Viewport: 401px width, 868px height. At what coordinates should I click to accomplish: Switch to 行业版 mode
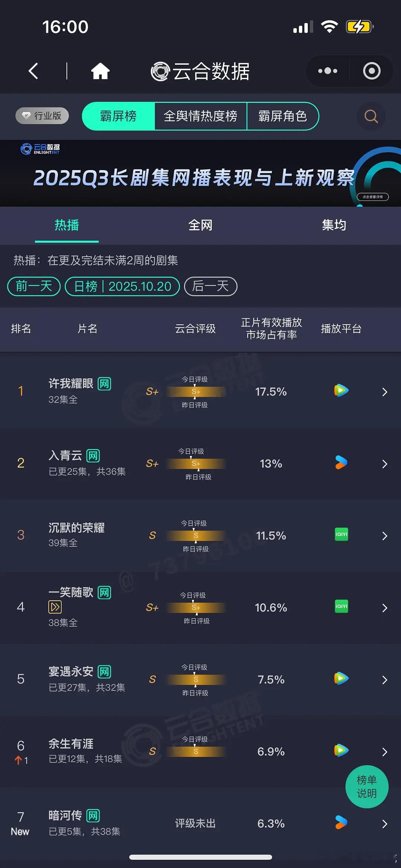coord(42,116)
